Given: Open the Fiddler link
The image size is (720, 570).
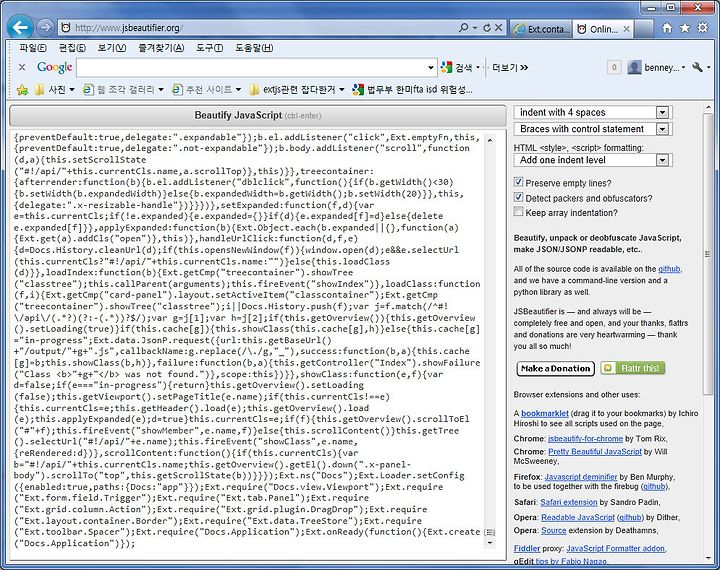Looking at the screenshot, I should click(x=527, y=548).
